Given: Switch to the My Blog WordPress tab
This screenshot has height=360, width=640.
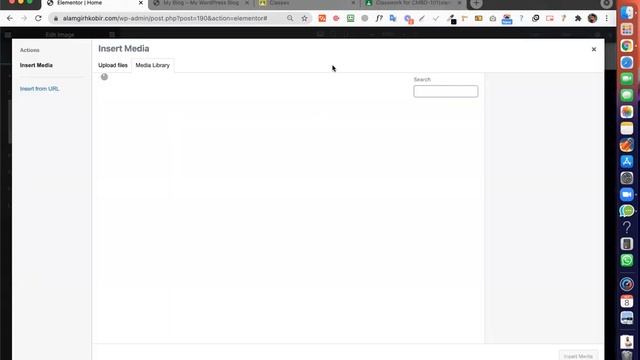Looking at the screenshot, I should pyautogui.click(x=201, y=3).
